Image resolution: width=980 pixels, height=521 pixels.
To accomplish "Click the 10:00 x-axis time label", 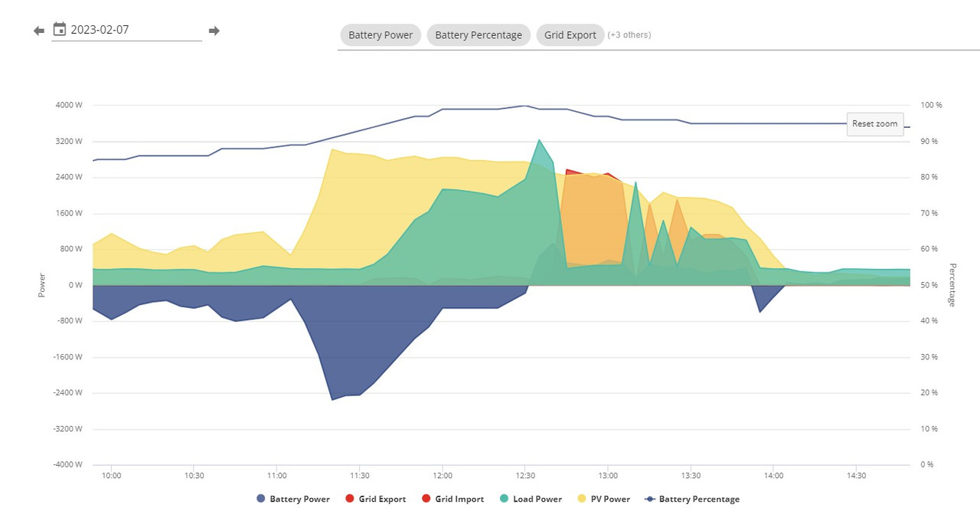I will click(x=112, y=476).
